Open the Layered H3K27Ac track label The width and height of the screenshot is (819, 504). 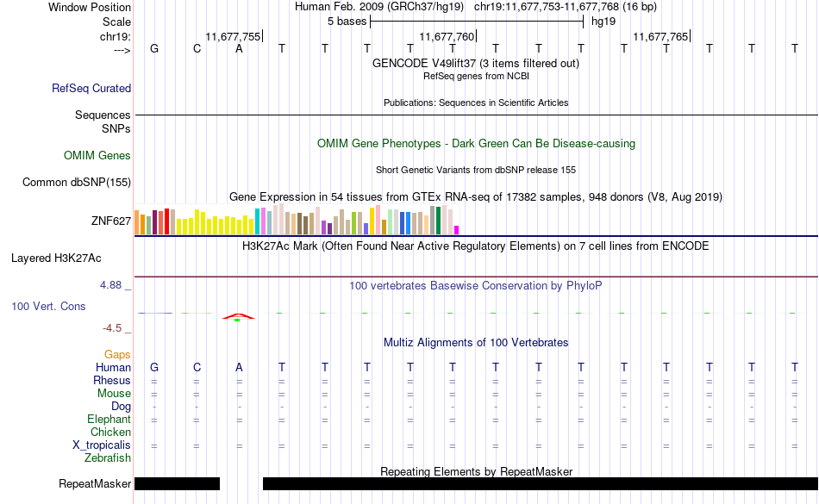pos(56,258)
